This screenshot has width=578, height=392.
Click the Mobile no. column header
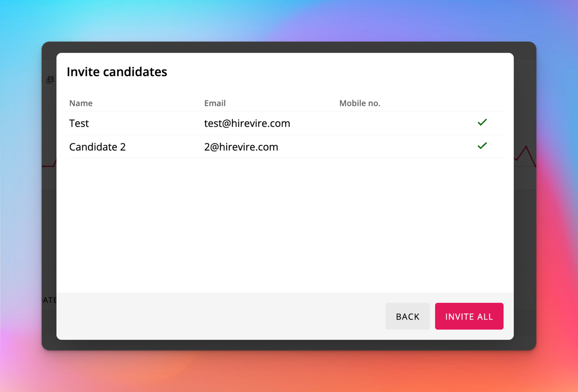pyautogui.click(x=359, y=103)
